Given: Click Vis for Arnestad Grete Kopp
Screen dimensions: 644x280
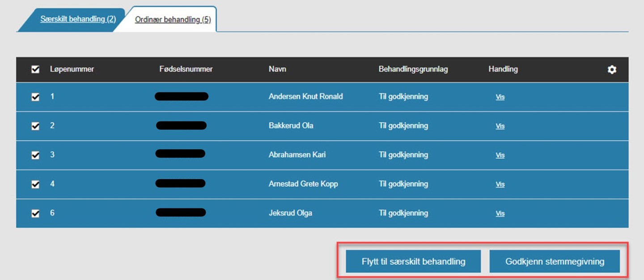Looking at the screenshot, I should pos(500,185).
